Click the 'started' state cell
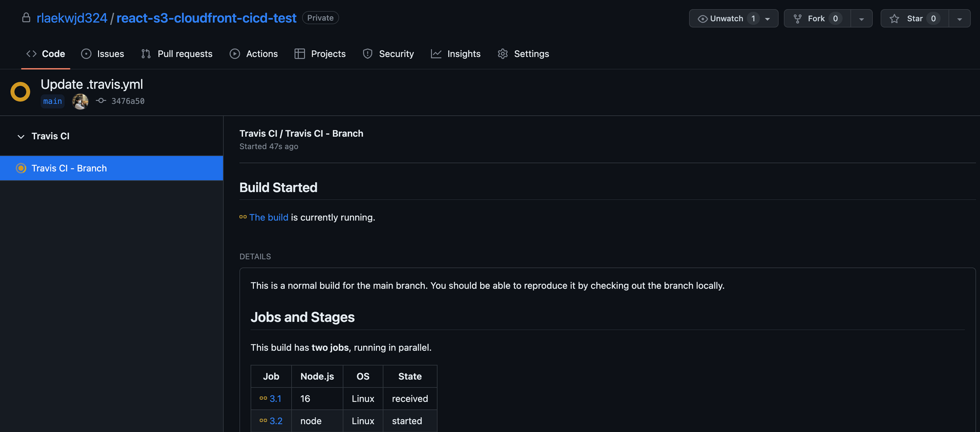The image size is (980, 432). pos(410,421)
